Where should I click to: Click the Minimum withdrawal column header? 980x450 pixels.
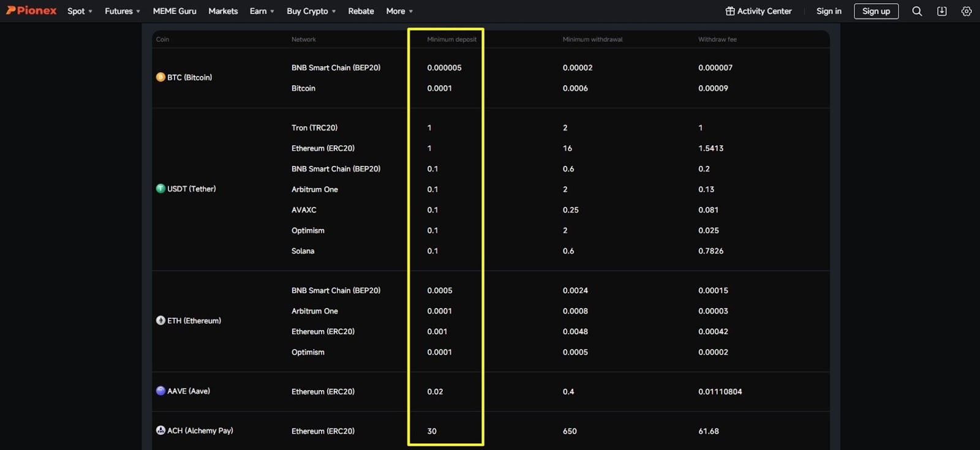pyautogui.click(x=592, y=39)
